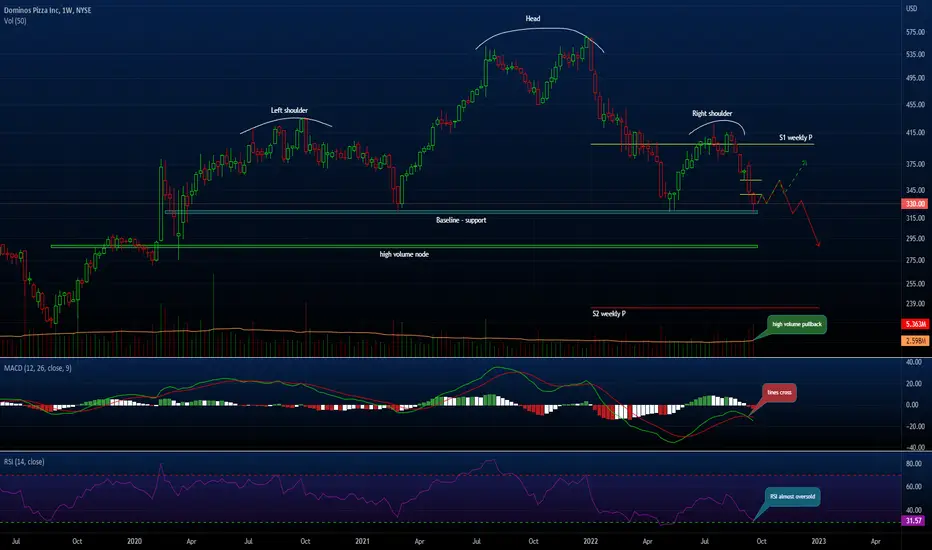Screen dimensions: 932x550
Task: Click the 2022 label on time axis
Action: (x=590, y=541)
